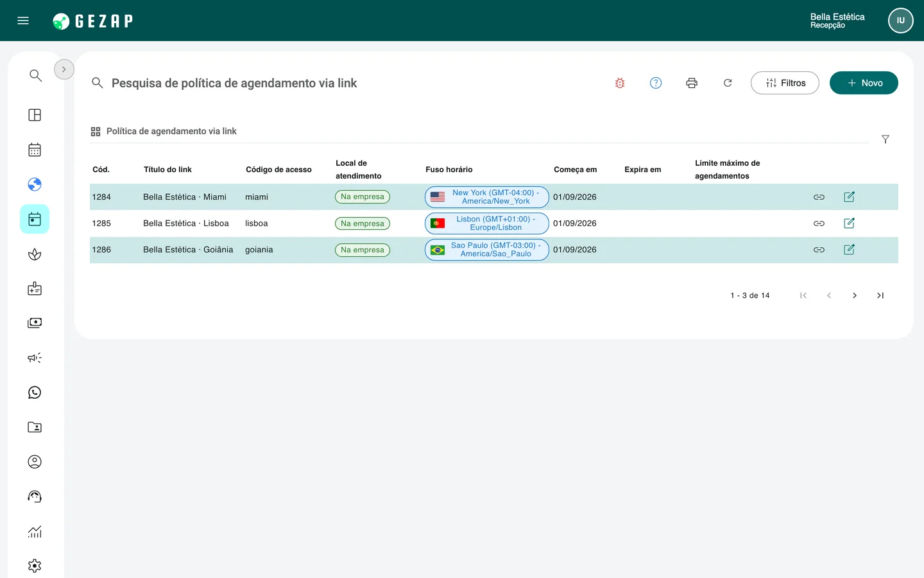
Task: Click the "Na empresa" tag in row 1285
Action: click(363, 223)
